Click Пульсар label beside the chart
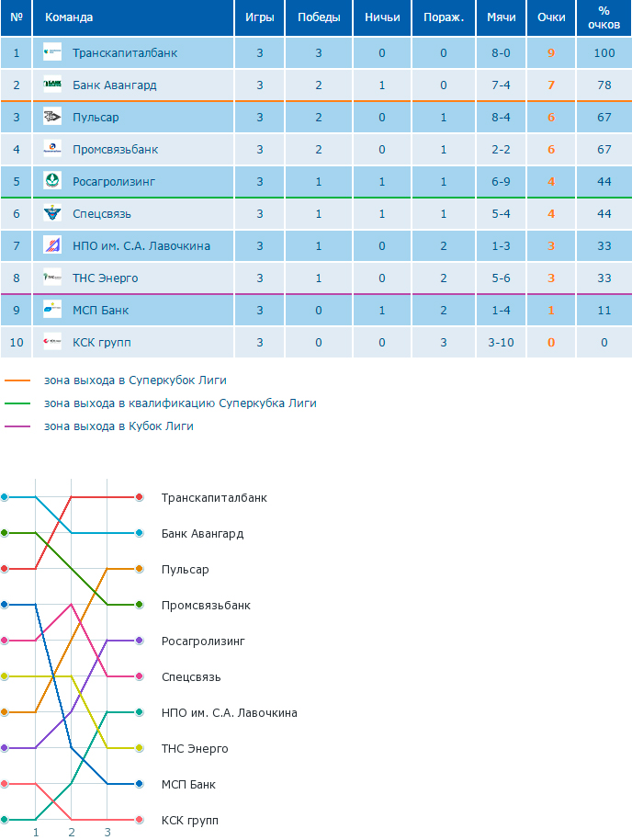The height and width of the screenshot is (840, 632). point(185,570)
